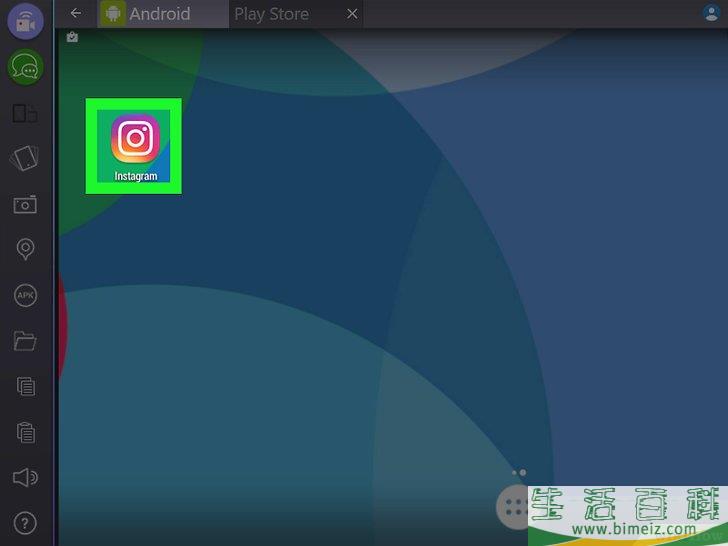Open the file folder icon in sidebar
Image resolution: width=728 pixels, height=546 pixels.
coord(25,341)
